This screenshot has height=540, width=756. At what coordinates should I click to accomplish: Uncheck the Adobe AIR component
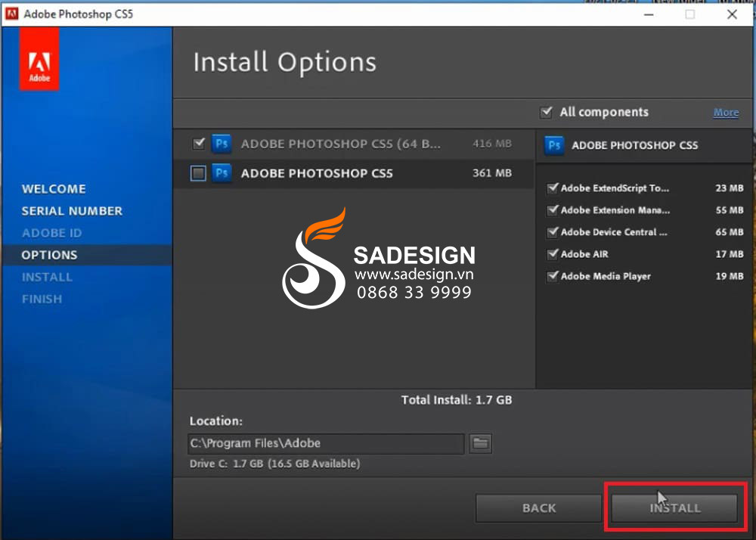(553, 254)
